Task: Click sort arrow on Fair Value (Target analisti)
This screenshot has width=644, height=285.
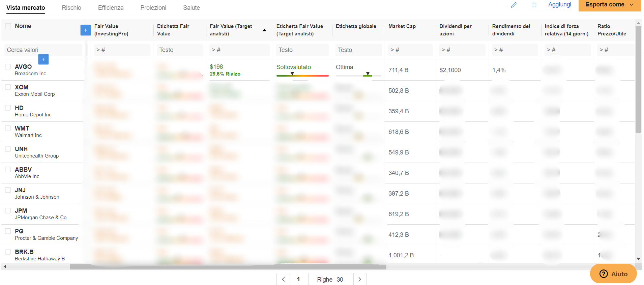Action: pos(264,30)
